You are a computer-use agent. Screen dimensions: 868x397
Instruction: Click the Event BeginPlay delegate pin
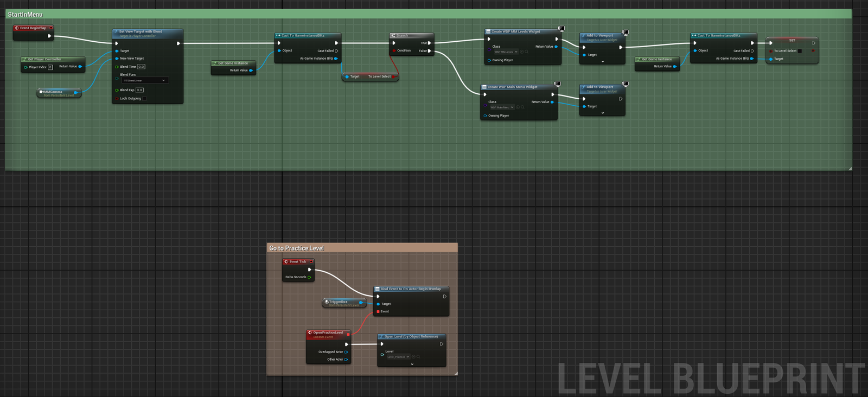click(x=51, y=28)
